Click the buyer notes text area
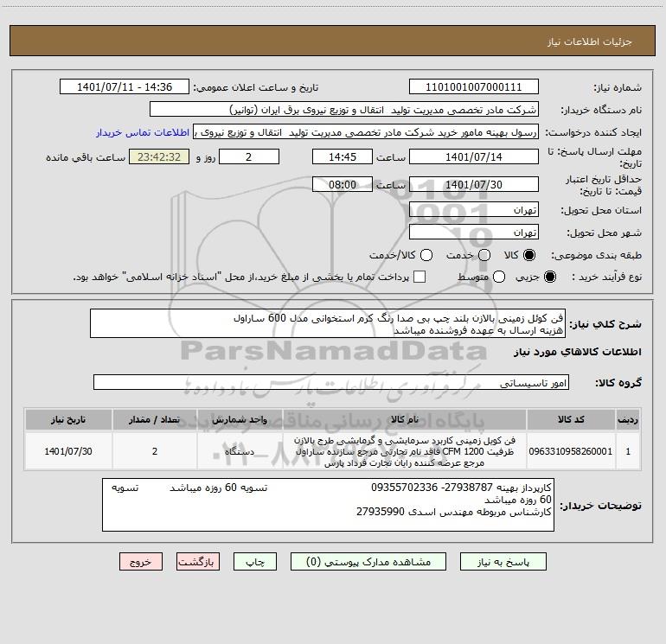The width and height of the screenshot is (666, 644). [x=328, y=505]
